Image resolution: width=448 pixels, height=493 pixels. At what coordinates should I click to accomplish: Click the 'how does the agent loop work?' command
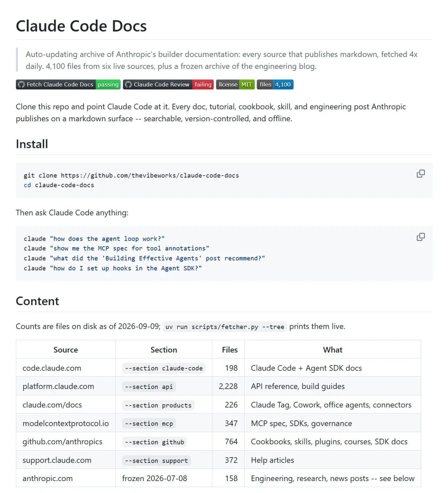[x=94, y=239]
